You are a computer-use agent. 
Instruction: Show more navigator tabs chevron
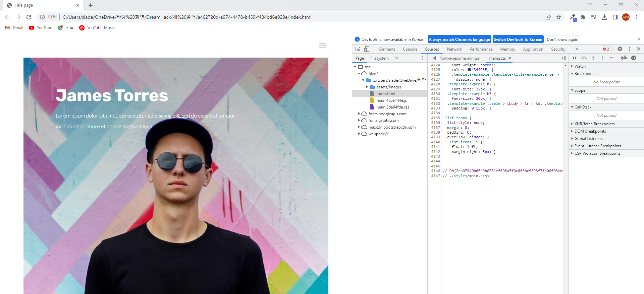point(396,58)
